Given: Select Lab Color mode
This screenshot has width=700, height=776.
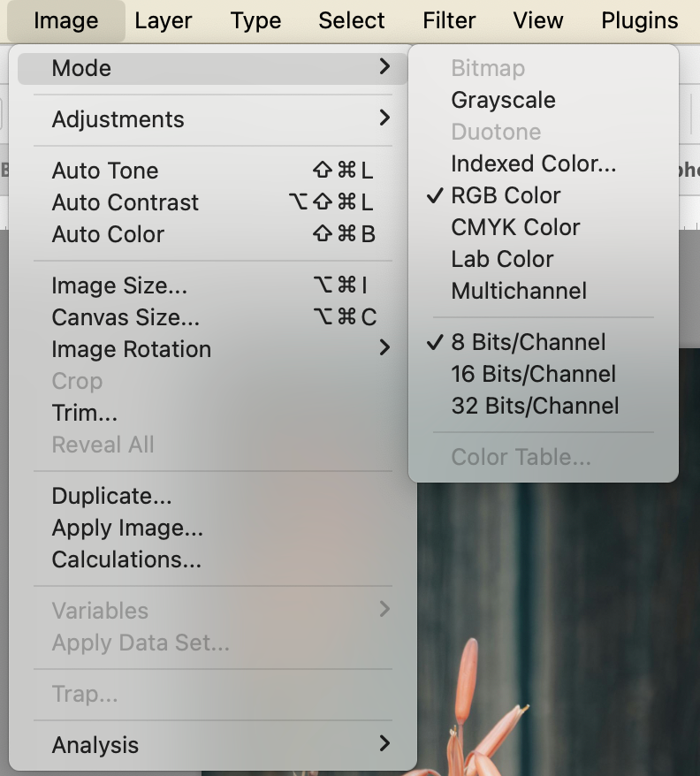Looking at the screenshot, I should point(502,259).
